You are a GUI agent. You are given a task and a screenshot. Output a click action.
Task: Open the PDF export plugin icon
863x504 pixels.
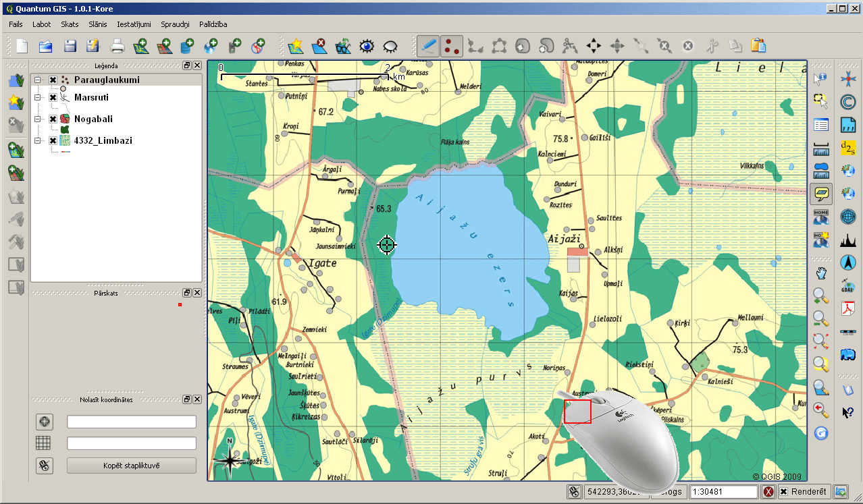848,308
